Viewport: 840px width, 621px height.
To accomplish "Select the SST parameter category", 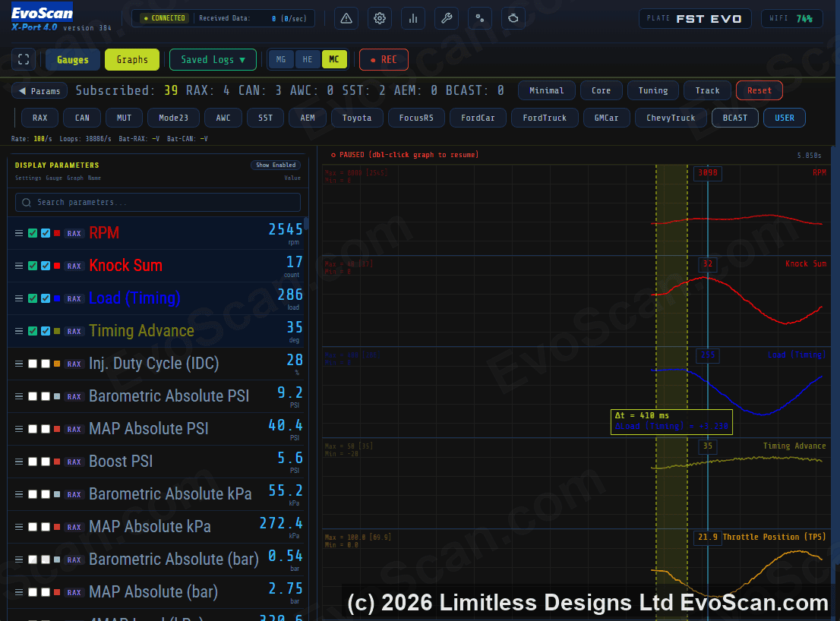I will (266, 118).
